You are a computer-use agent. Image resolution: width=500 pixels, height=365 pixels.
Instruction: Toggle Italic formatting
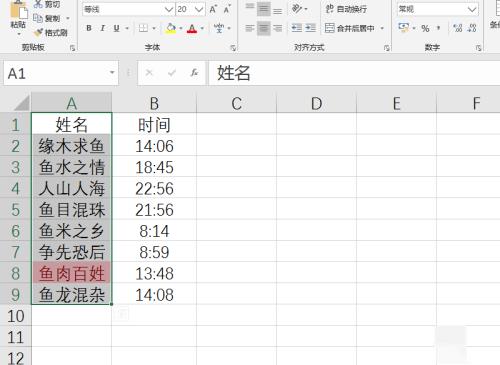[103, 28]
